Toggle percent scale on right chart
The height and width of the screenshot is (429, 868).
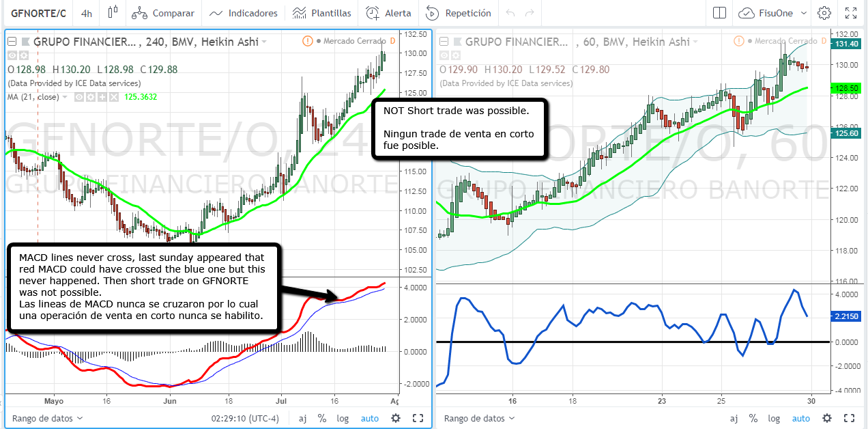pyautogui.click(x=753, y=418)
